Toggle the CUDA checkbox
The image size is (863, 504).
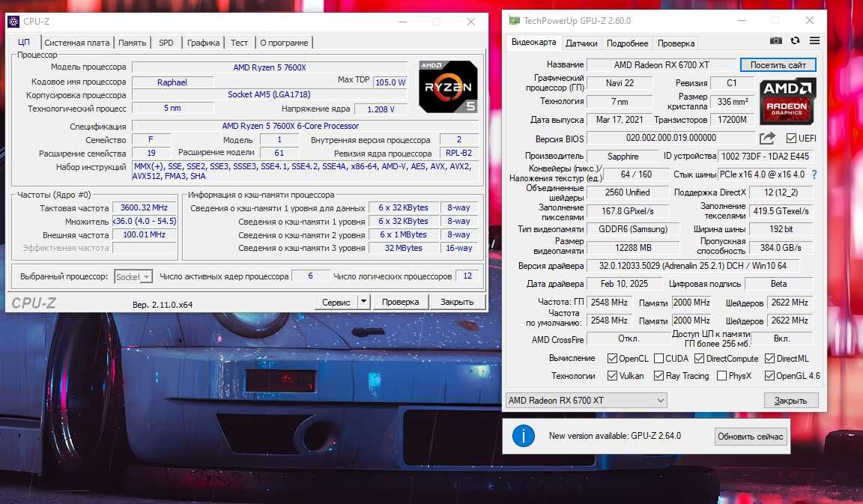click(658, 358)
